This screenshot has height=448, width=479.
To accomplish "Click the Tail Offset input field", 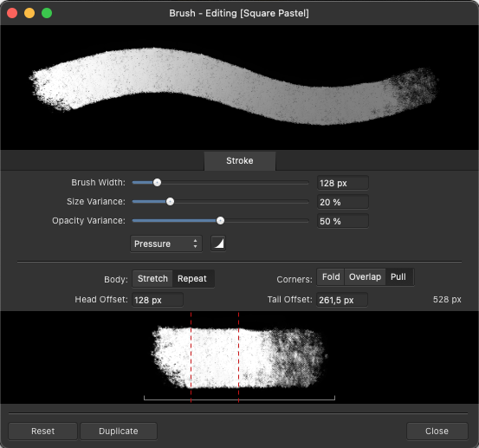I will tap(342, 300).
